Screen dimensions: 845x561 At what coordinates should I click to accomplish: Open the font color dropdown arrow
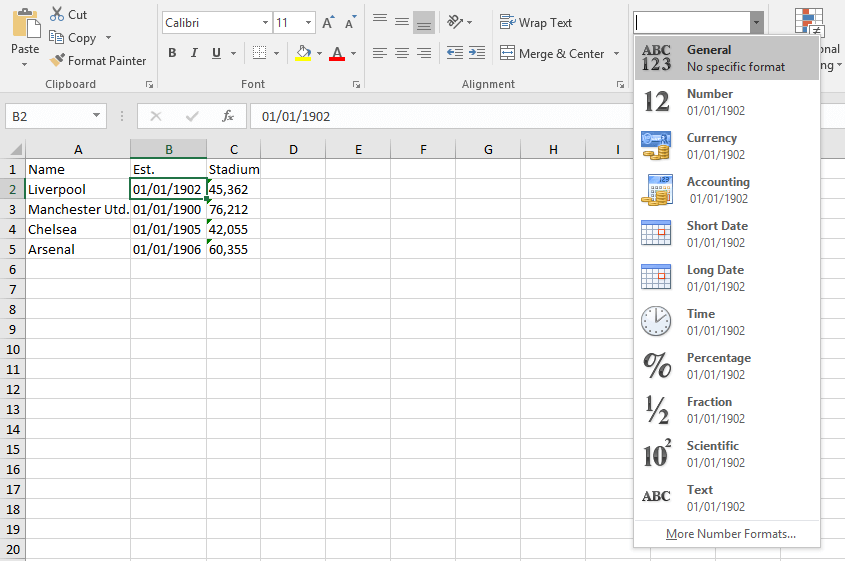click(x=354, y=53)
